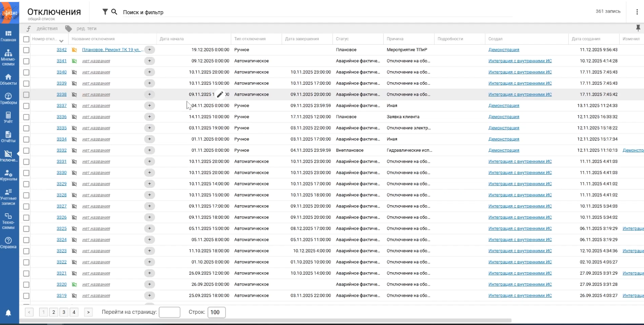The height and width of the screenshot is (325, 644).
Task: Expand the Номер откл. column sort arrow
Action: 62,41
